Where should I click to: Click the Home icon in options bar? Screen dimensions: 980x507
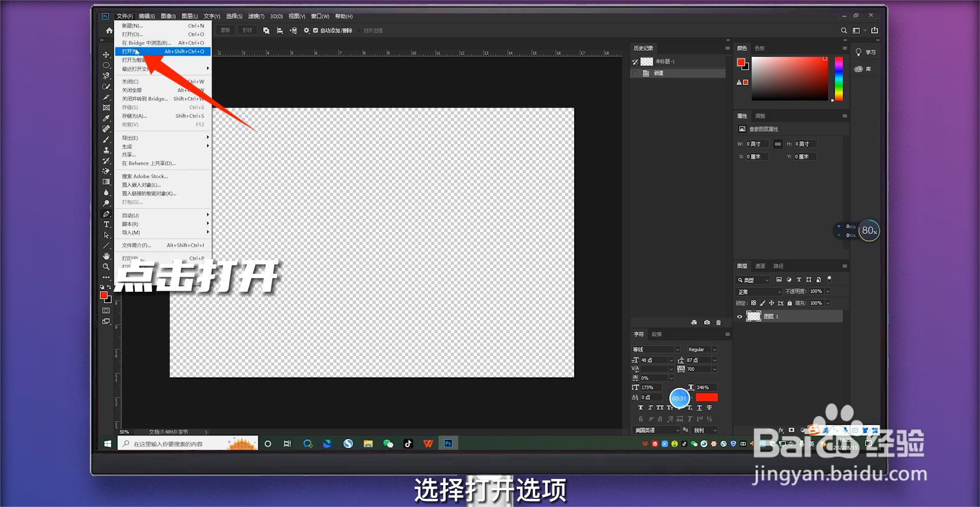point(109,31)
